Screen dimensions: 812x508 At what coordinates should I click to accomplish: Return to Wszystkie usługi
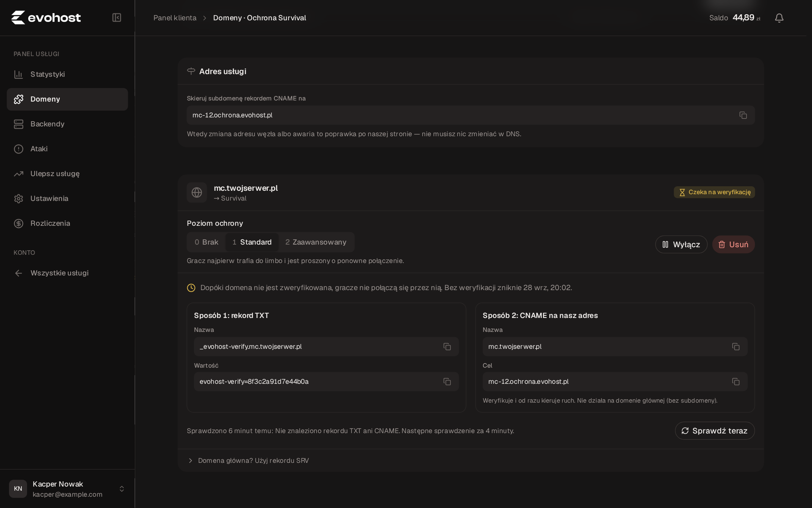click(67, 273)
